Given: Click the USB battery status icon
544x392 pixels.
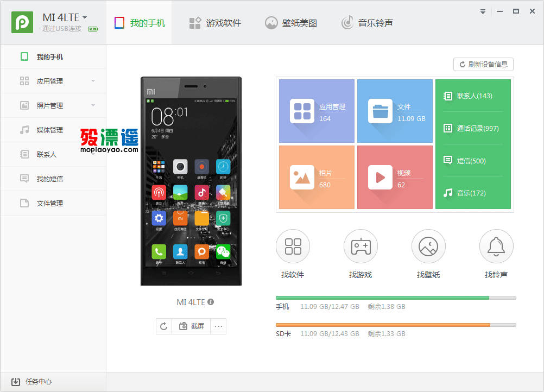Looking at the screenshot, I should [93, 29].
